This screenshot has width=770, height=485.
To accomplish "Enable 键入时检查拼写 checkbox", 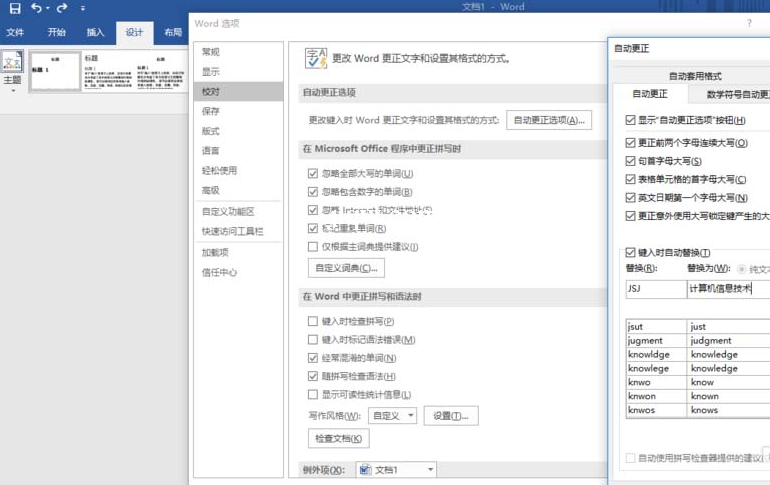I will click(x=313, y=321).
